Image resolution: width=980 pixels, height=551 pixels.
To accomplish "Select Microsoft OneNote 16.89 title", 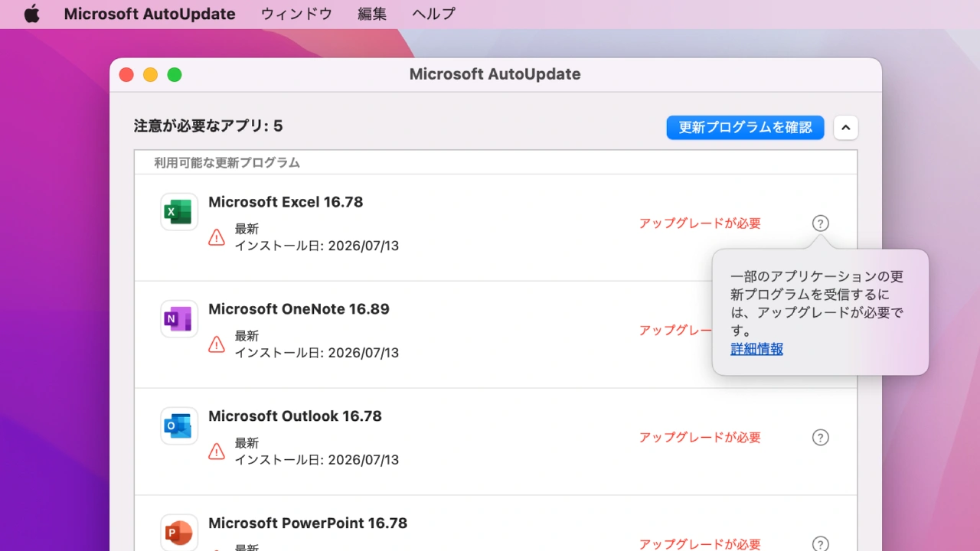I will [x=299, y=309].
